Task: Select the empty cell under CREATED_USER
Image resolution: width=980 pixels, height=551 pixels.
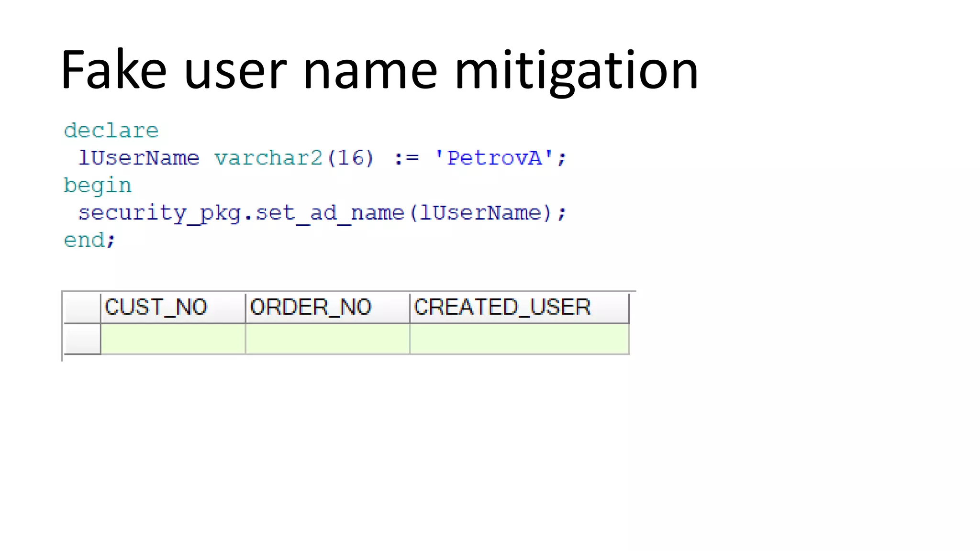Action: (520, 339)
